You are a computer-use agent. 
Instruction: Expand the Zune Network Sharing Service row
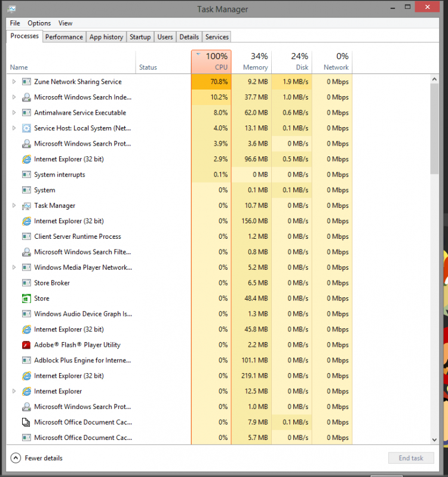tap(14, 82)
